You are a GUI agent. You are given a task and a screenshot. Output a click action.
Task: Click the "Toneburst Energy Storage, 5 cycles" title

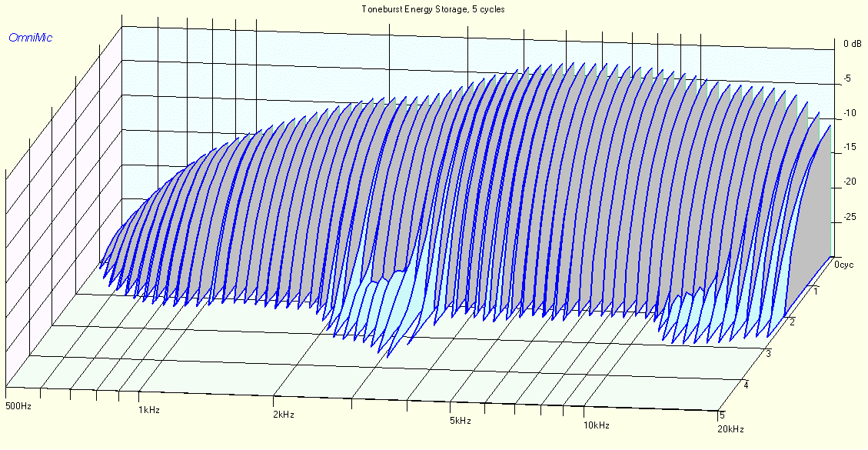[x=433, y=9]
